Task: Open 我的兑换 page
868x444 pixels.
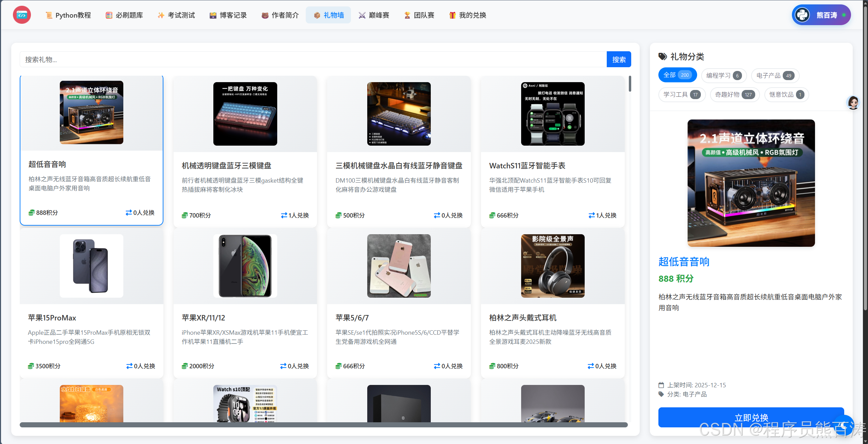Action: click(x=468, y=15)
